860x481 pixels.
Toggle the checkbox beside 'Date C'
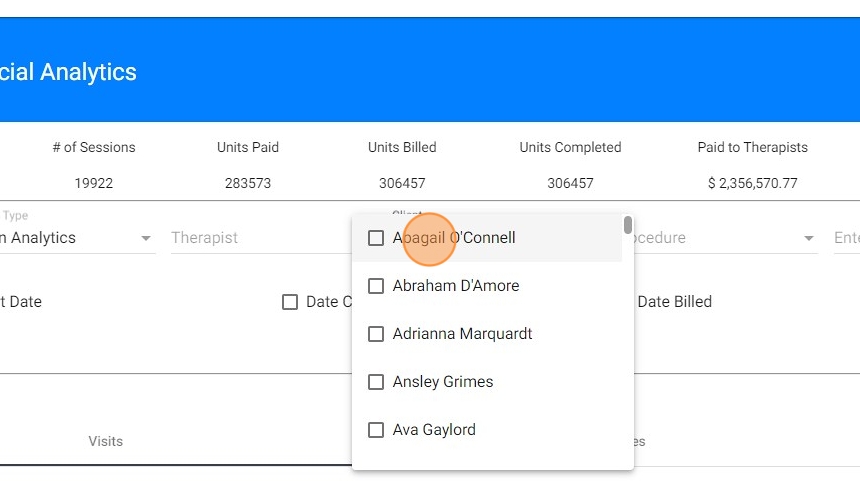click(290, 302)
